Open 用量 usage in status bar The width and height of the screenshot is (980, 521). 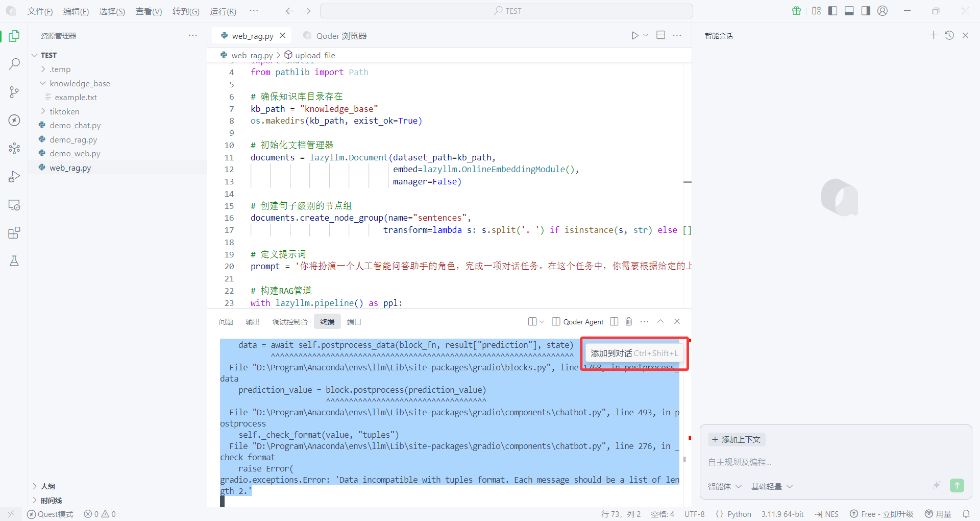(x=938, y=514)
